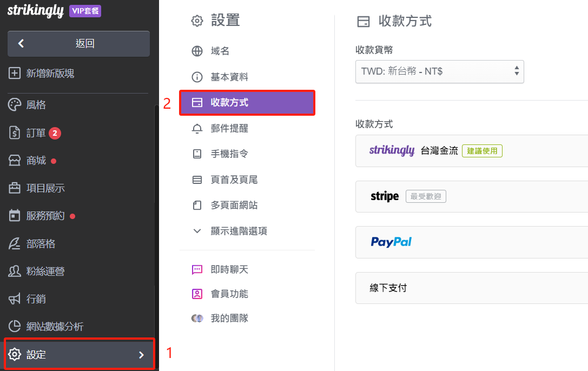The width and height of the screenshot is (588, 371).
Task: Click the 行銷 megaphone icon
Action: (15, 299)
